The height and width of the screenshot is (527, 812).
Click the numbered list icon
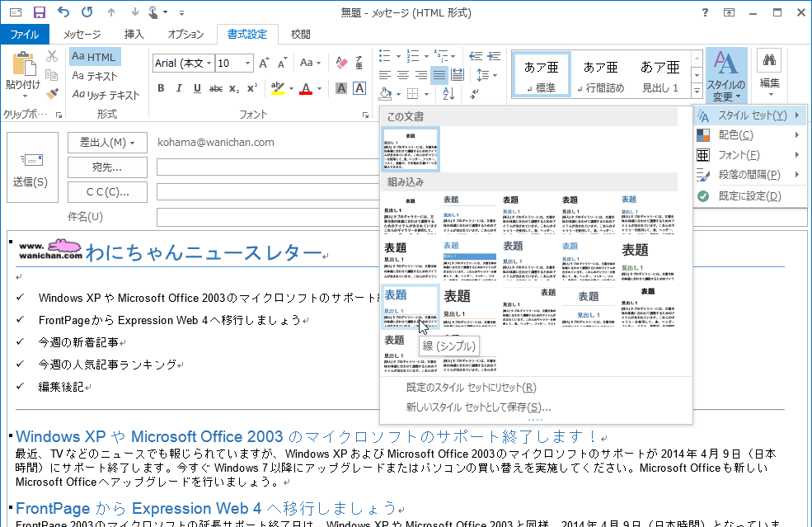tap(413, 56)
